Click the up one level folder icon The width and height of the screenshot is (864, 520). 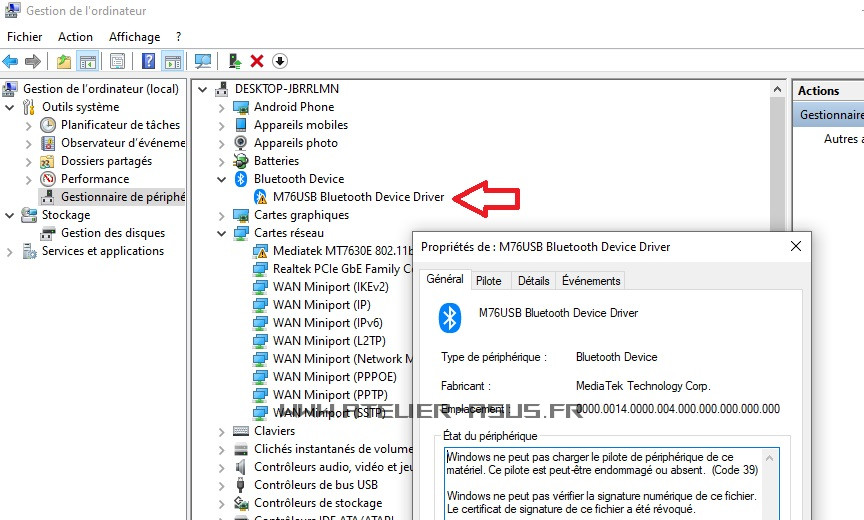click(x=64, y=61)
